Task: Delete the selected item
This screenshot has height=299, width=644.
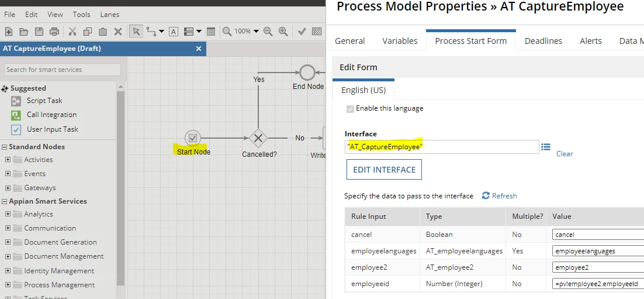Action: pos(118,32)
